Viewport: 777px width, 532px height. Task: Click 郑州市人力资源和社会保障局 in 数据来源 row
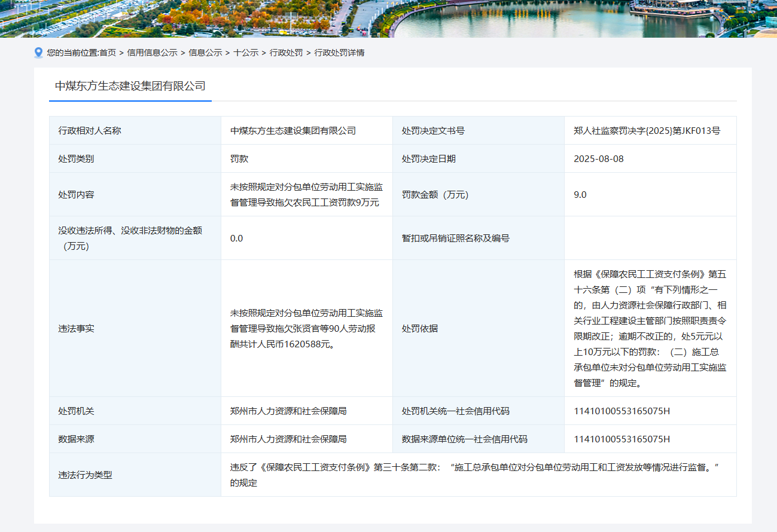[x=288, y=439]
